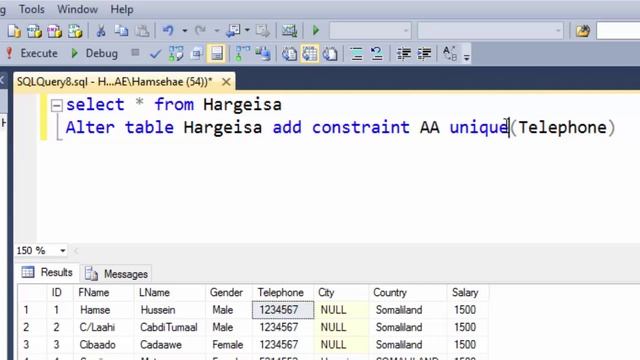This screenshot has height=360, width=640.
Task: Click the Analysis Services DMX Query icon
Action: point(55,31)
